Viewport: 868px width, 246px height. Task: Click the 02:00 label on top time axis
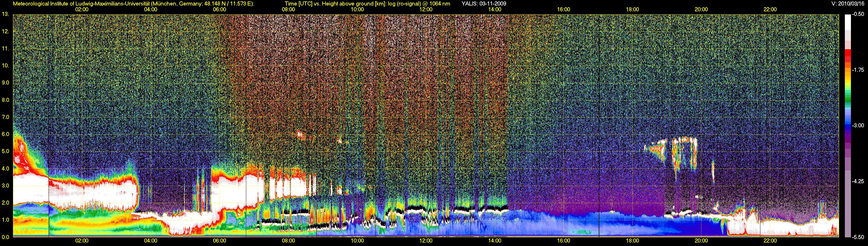82,10
